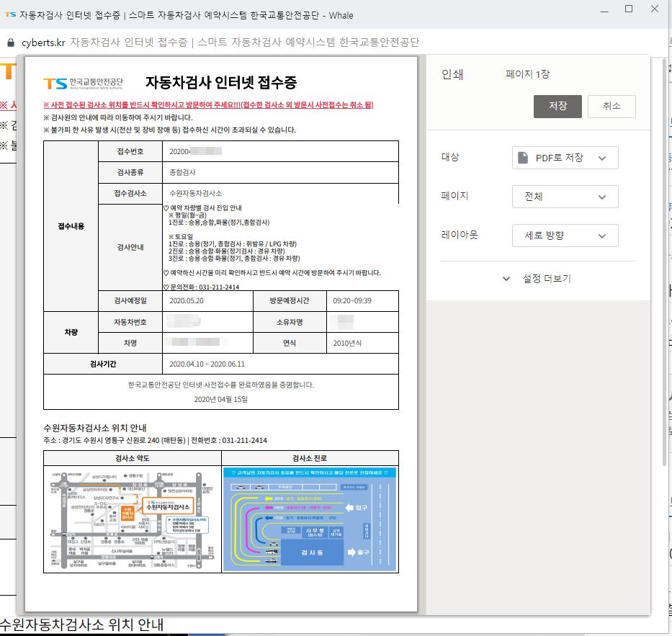The image size is (672, 636).
Task: Click the 페이지 1장 page count text
Action: click(x=527, y=74)
